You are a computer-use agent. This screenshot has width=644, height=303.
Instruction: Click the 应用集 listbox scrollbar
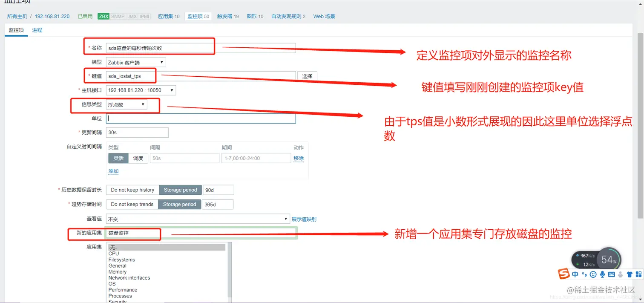pyautogui.click(x=230, y=273)
